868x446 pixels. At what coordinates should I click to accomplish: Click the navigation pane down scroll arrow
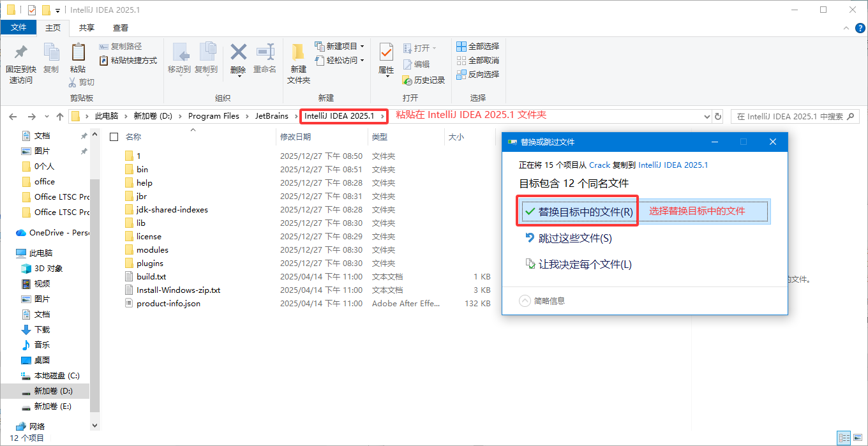pyautogui.click(x=95, y=426)
